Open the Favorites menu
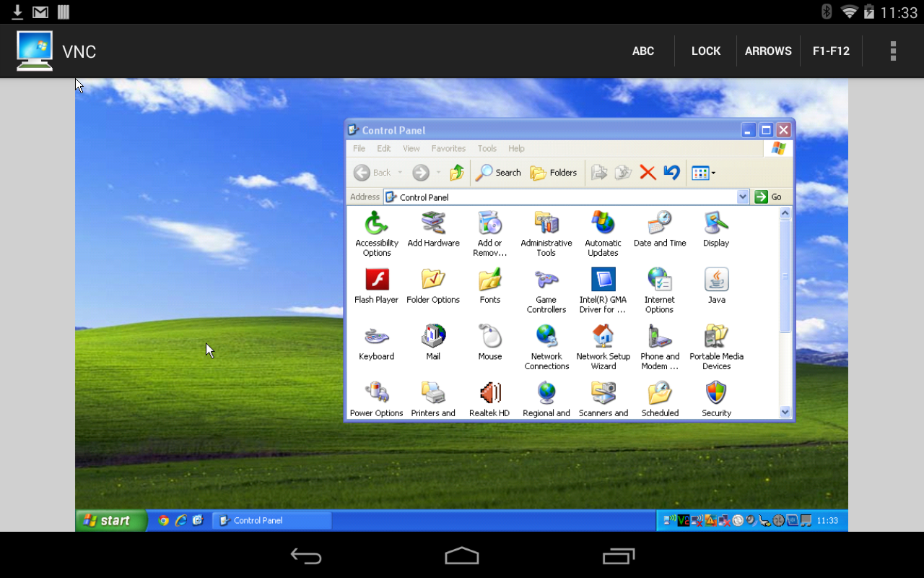 pyautogui.click(x=448, y=148)
